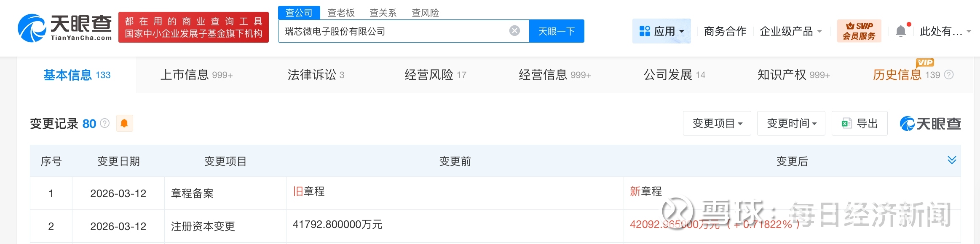The height and width of the screenshot is (244, 980).
Task: Click help icon next to 变更记录 80
Action: (105, 123)
